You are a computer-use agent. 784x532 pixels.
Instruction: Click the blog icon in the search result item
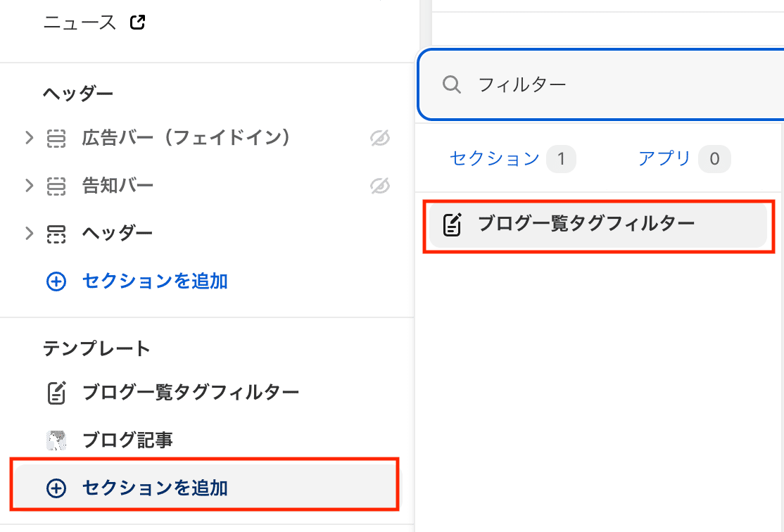[453, 224]
